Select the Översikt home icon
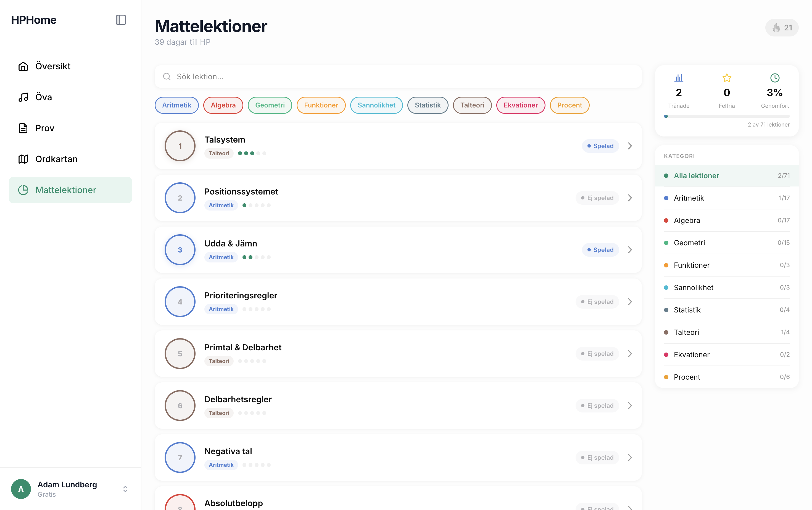Viewport: 812px width, 510px height. [x=23, y=66]
